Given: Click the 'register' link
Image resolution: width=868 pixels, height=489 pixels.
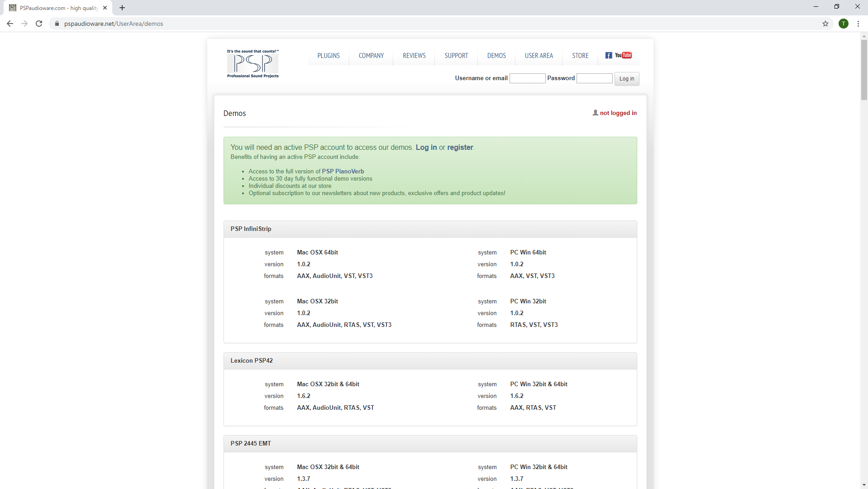Looking at the screenshot, I should [460, 147].
